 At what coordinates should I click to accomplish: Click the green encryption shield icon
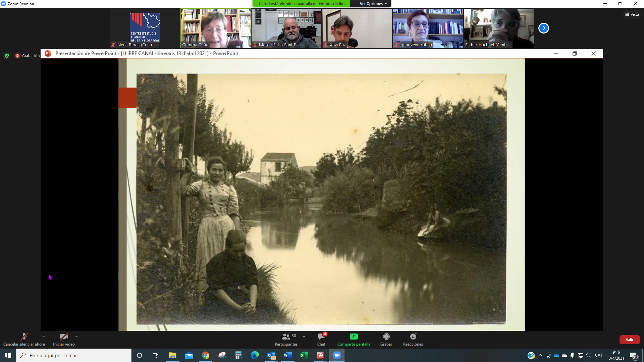(x=7, y=56)
